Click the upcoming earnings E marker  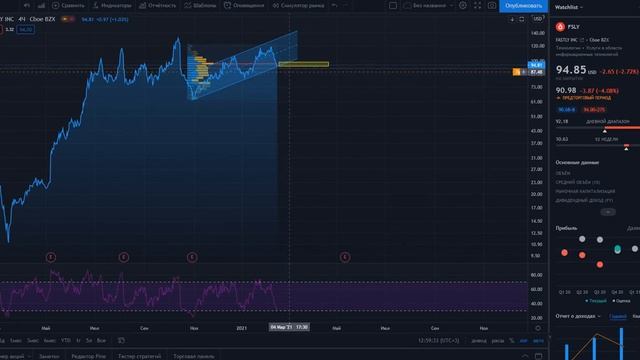(x=345, y=257)
